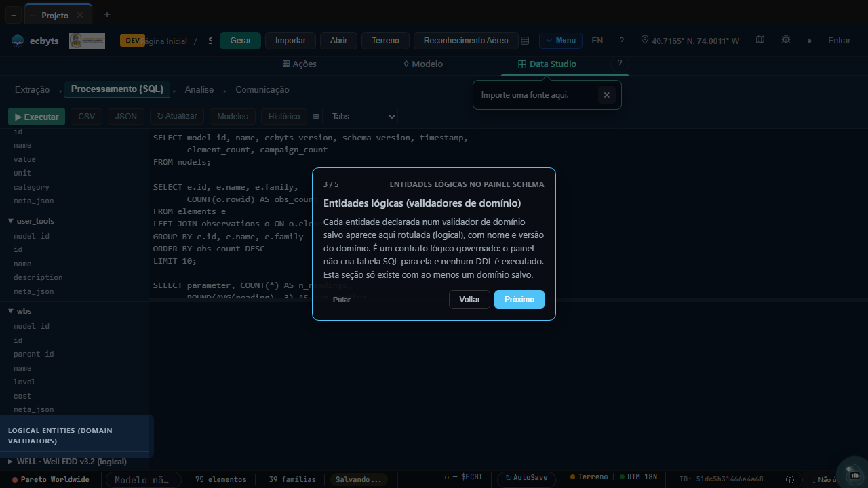Open the bug report icon
Screen dimensions: 868x488
(x=786, y=40)
